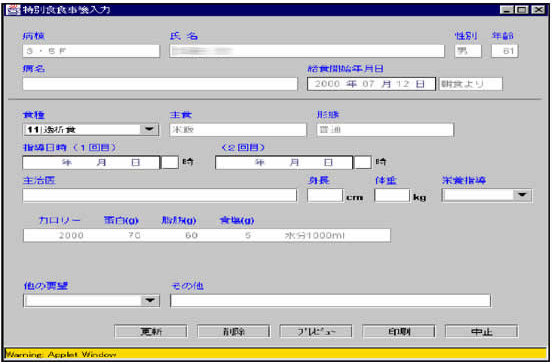Click the hour box for 2回目
552x362 pixels.
coord(363,162)
